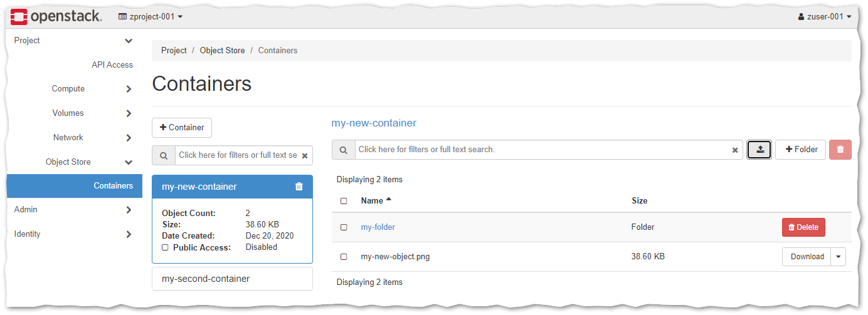Viewport: 868px width, 315px height.
Task: Open my-new-container heading link
Action: point(374,123)
